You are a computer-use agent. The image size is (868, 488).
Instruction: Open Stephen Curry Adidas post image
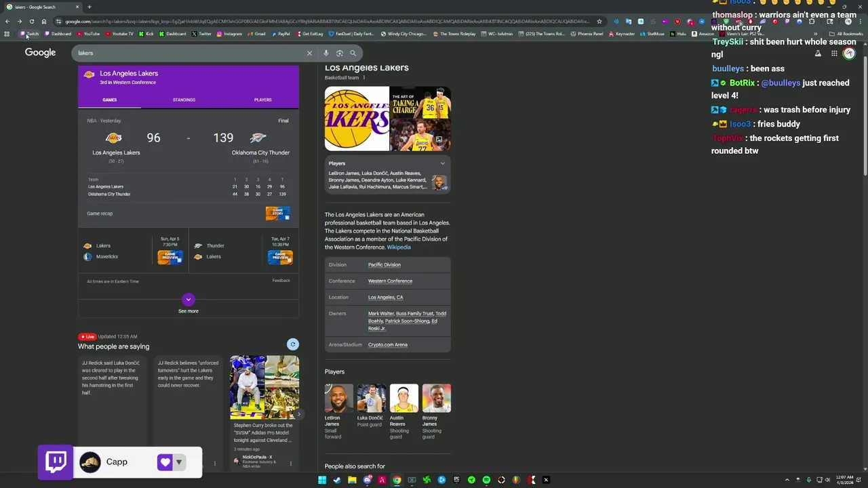[x=264, y=386]
